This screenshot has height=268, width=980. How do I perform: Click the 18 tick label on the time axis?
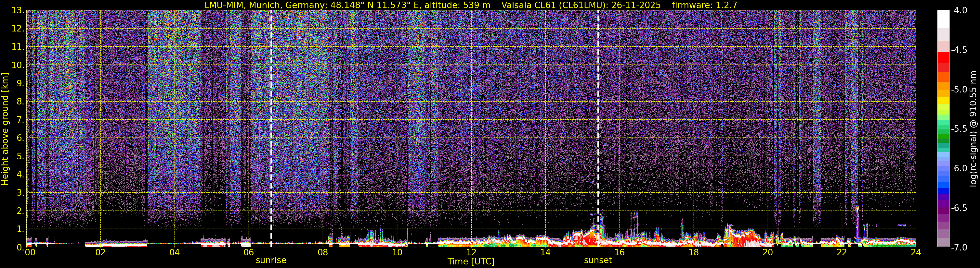pyautogui.click(x=694, y=252)
